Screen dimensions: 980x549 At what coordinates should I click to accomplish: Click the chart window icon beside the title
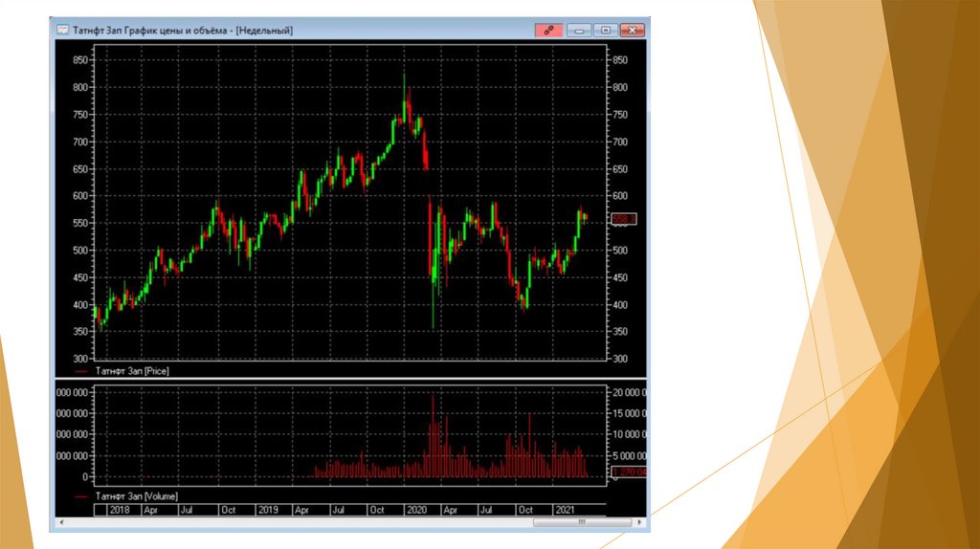coord(62,31)
